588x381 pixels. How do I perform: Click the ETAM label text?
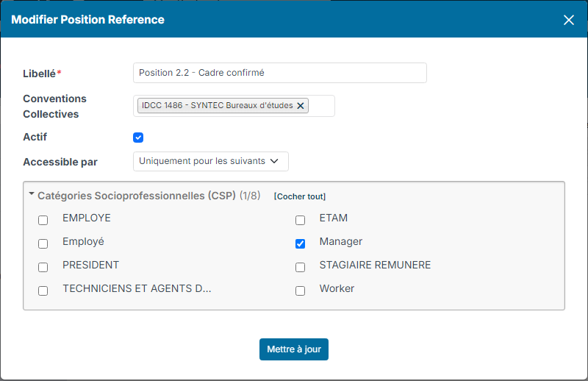334,218
